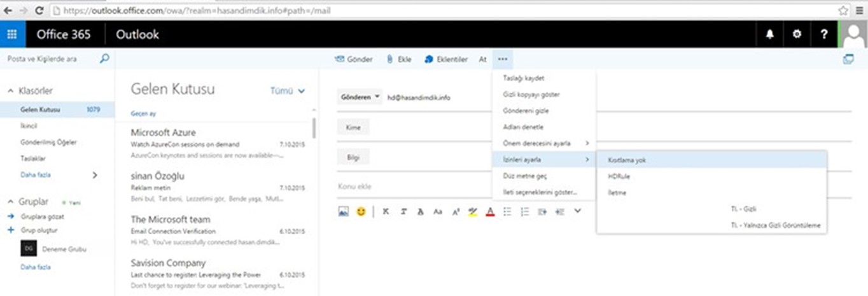Click Gruplara gözat link
The width and height of the screenshot is (868, 296).
(x=42, y=216)
